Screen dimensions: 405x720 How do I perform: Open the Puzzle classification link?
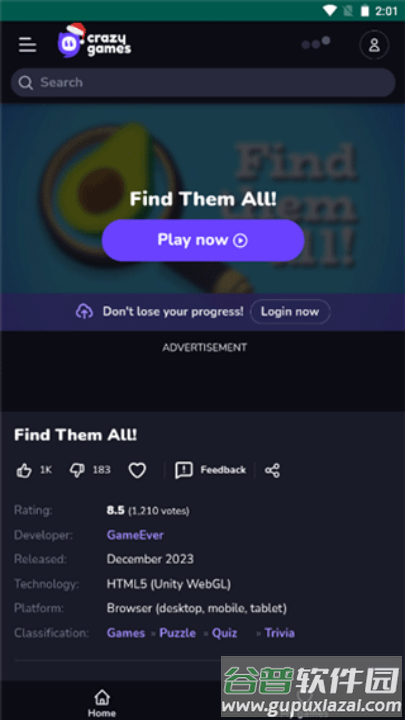click(177, 633)
